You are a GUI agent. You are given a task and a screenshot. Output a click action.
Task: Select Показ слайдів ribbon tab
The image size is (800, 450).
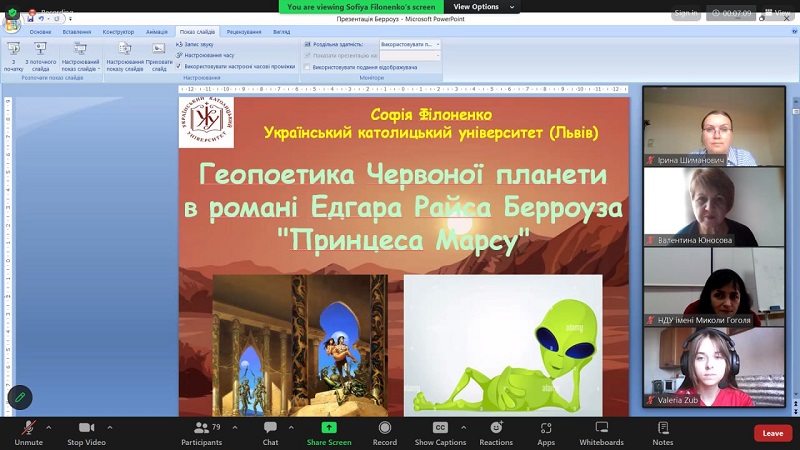coord(197,32)
